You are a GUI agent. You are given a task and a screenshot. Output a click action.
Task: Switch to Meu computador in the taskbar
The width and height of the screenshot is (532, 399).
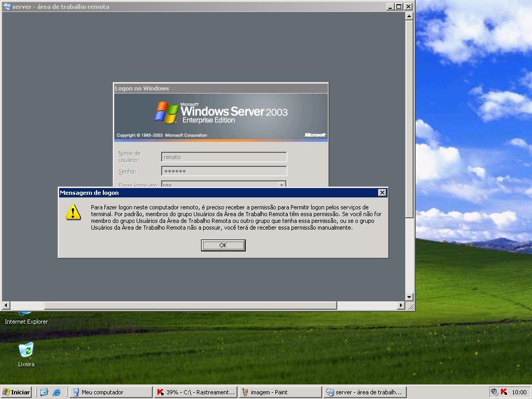[111, 392]
